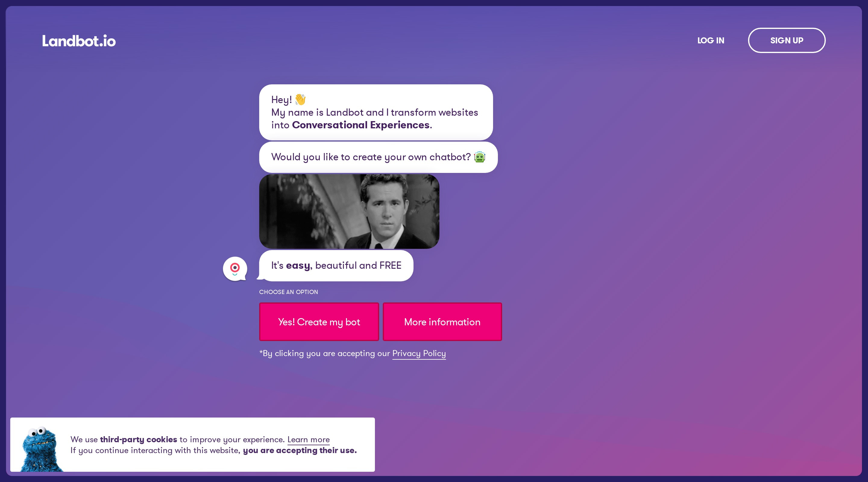Click the "CHOOSE AN OPTION" label
Viewport: 868px width, 482px height.
click(288, 292)
